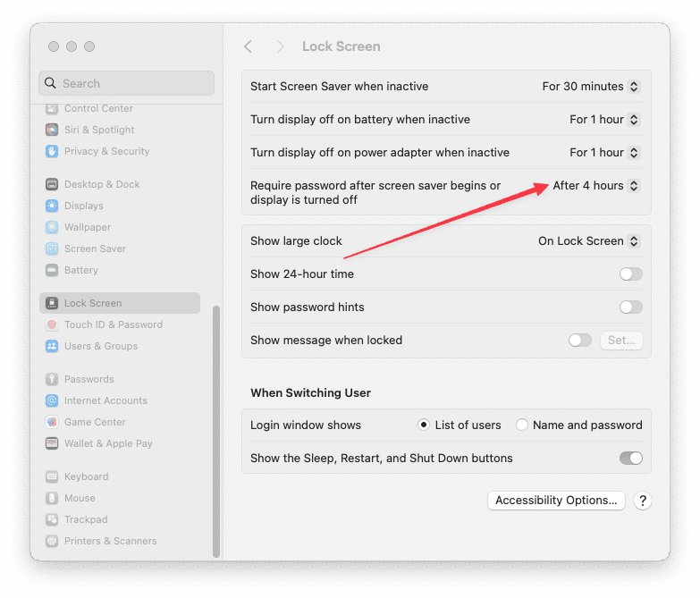
Task: Click the Mouse icon in sidebar
Action: click(x=52, y=498)
